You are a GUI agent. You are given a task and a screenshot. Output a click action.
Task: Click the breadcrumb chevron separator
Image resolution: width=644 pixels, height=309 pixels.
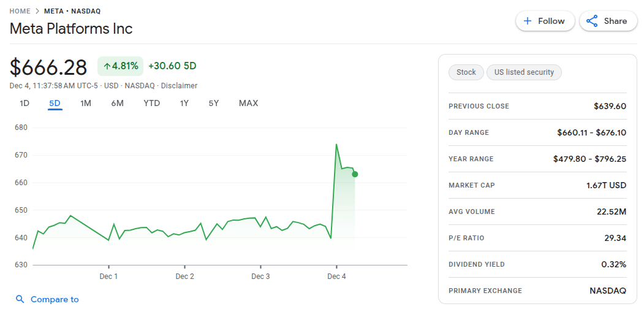(x=37, y=11)
